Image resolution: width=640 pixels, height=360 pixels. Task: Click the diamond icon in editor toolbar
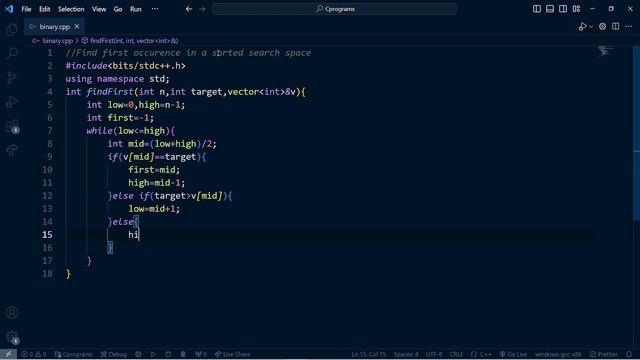coord(602,27)
